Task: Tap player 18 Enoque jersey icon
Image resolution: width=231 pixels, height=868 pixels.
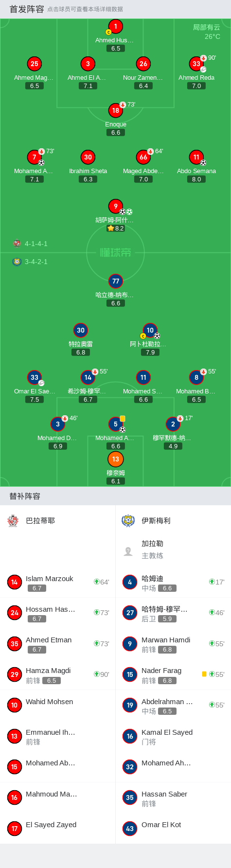Action: coord(116,110)
